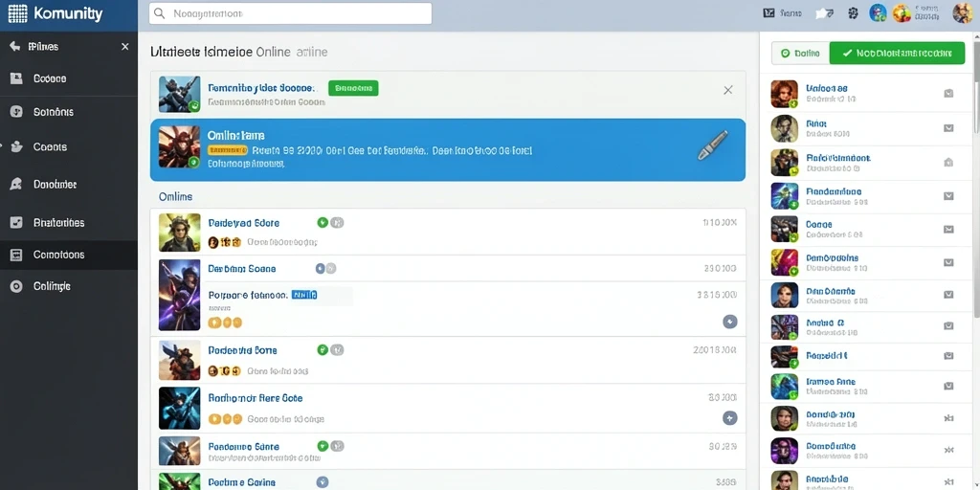Toggle the Online status button in right panel
This screenshot has width=980, height=490.
coord(801,54)
